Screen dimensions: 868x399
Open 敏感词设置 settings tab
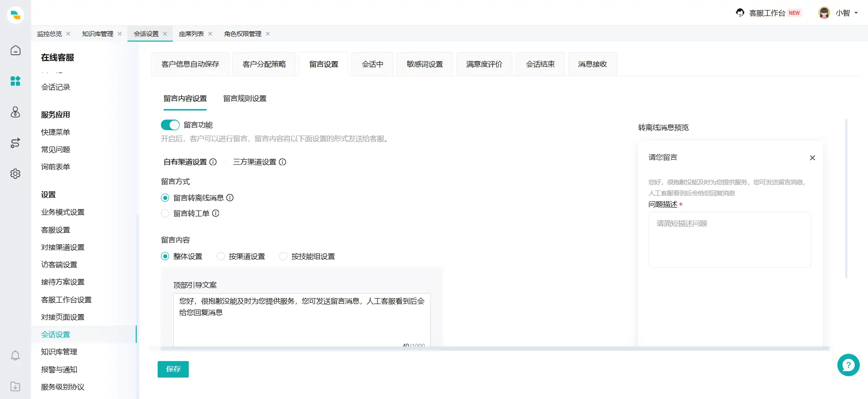[x=425, y=64]
